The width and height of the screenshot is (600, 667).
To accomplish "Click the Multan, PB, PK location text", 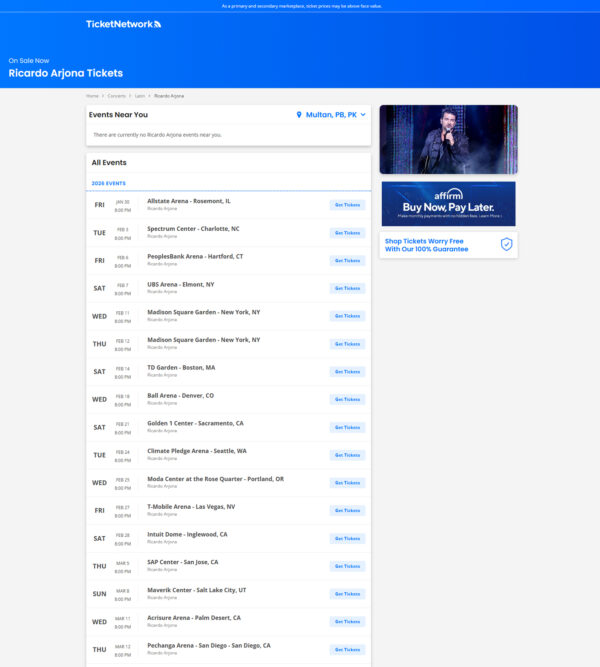I will pos(331,115).
